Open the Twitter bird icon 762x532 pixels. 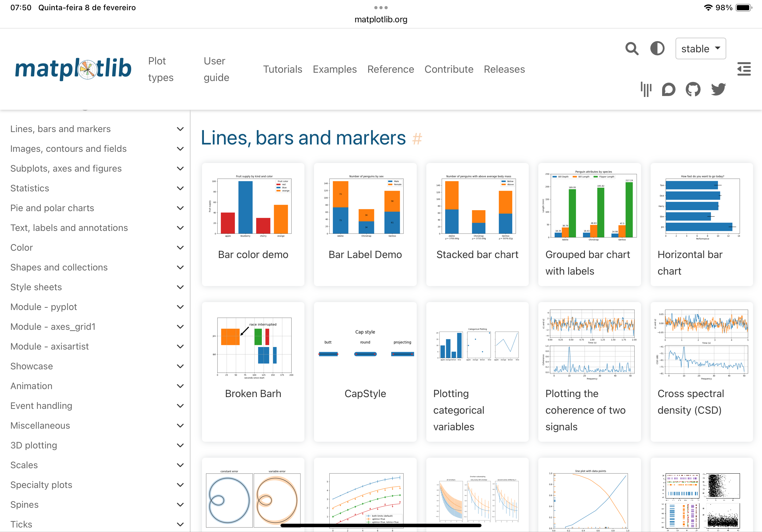click(718, 89)
